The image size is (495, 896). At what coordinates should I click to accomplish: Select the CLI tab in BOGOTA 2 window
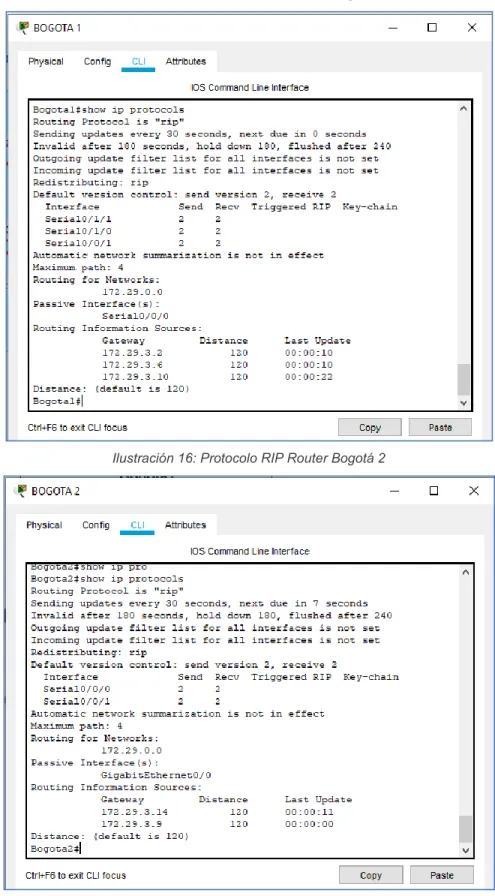pos(137,525)
